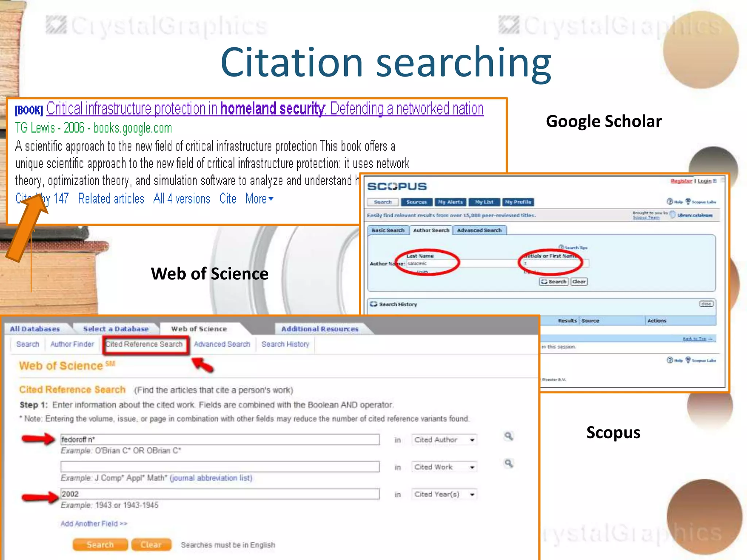Open the Critical infrastructure protection book title link

[265, 109]
